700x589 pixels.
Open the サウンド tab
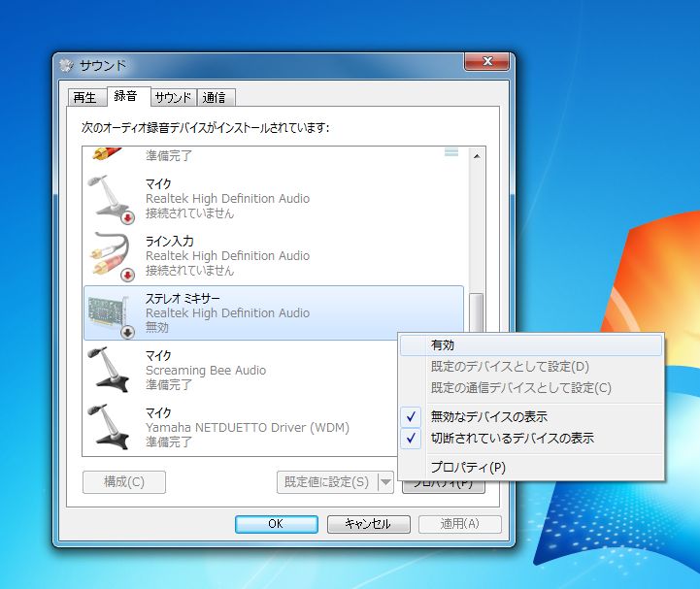[173, 98]
